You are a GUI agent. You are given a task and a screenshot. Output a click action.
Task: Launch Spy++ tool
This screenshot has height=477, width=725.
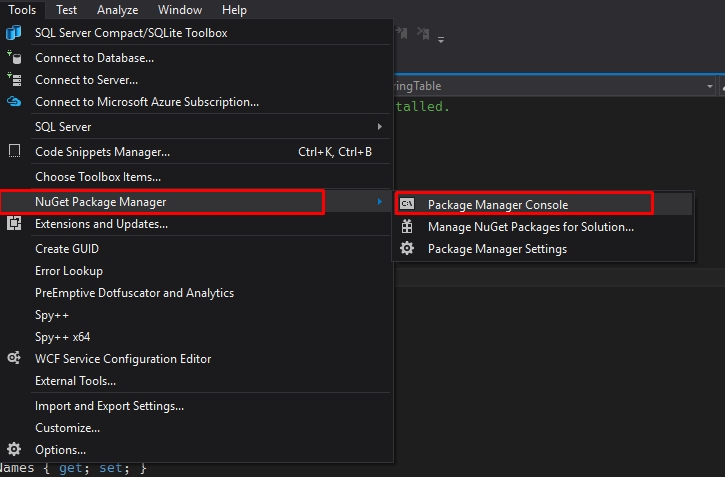(197, 315)
